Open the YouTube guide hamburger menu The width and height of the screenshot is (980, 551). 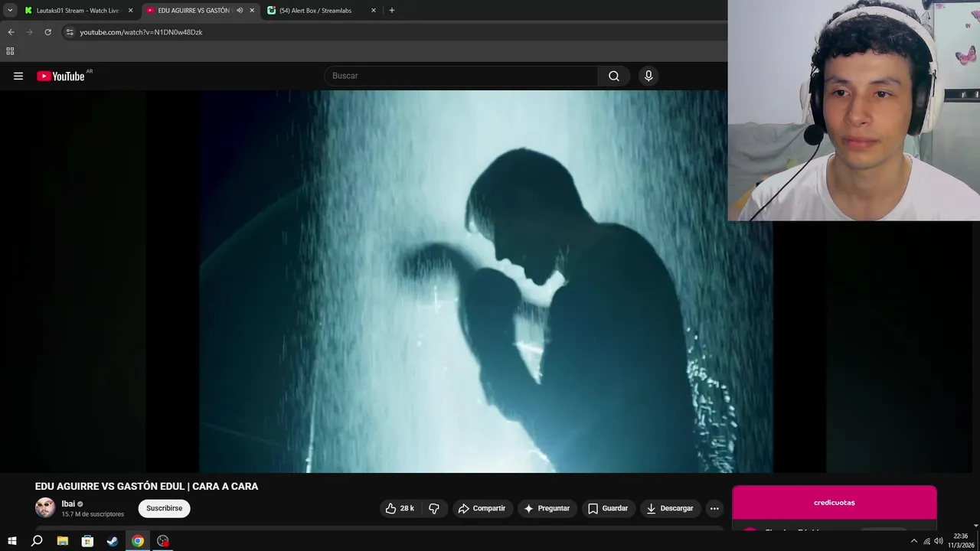pos(18,76)
